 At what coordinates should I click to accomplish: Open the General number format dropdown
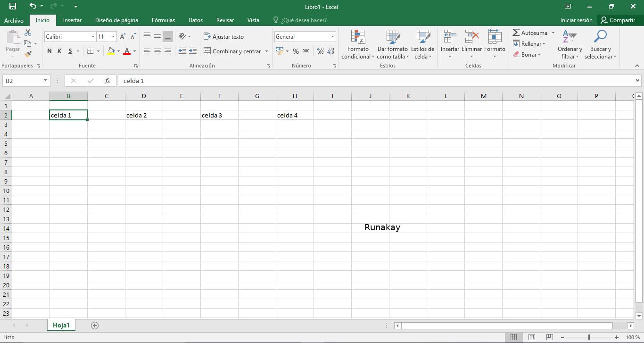333,36
